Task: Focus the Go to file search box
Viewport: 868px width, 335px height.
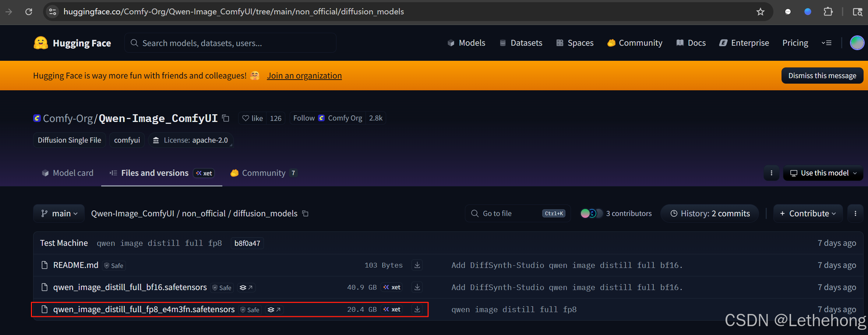Action: click(518, 213)
